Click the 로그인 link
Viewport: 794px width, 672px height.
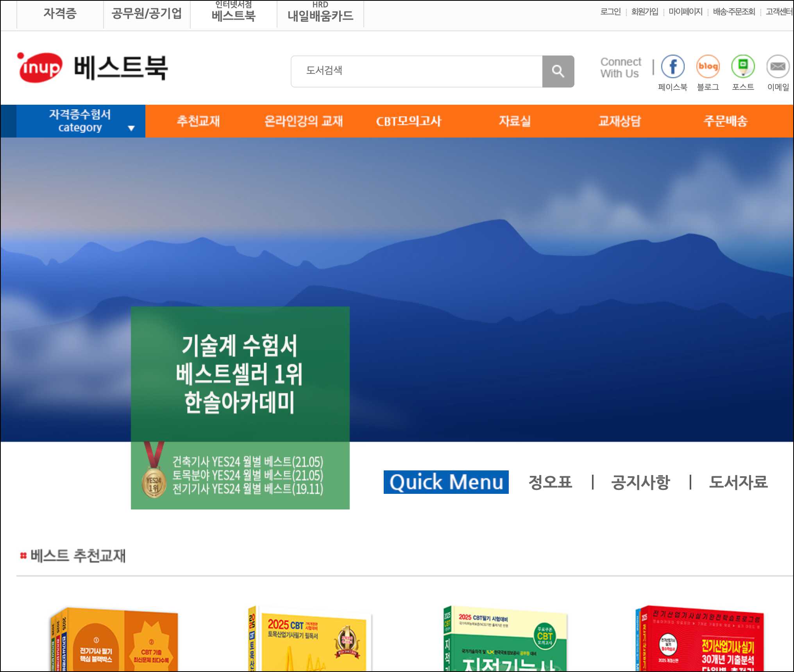point(611,12)
